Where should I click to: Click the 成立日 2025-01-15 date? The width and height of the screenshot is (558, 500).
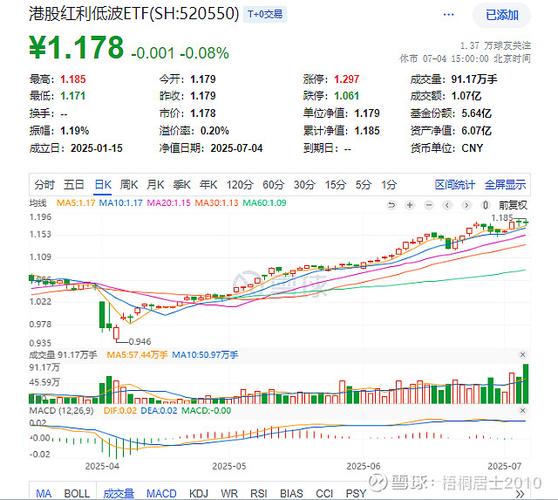pyautogui.click(x=96, y=148)
